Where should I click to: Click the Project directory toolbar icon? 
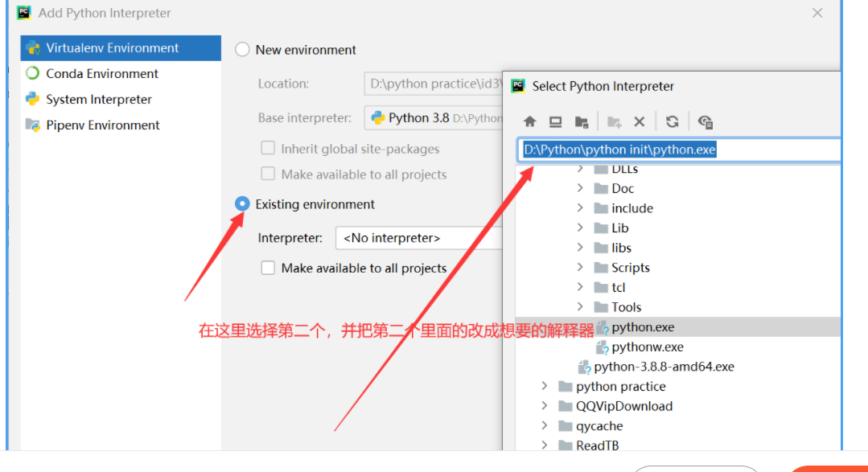click(x=581, y=121)
